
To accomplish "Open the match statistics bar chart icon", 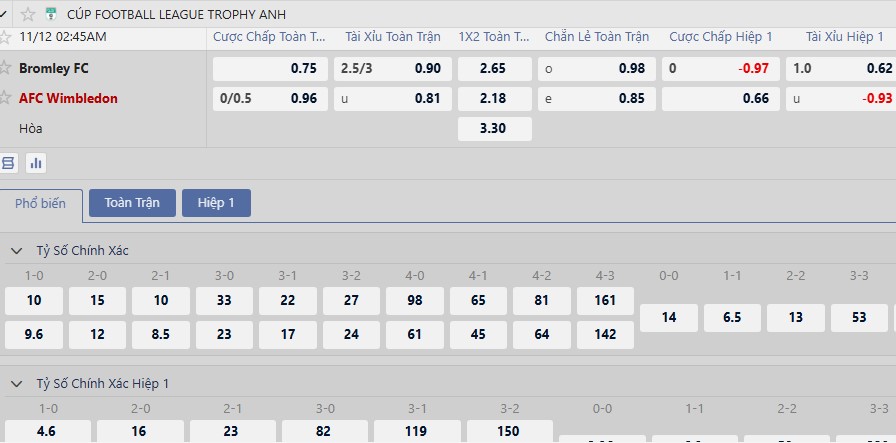I will 37,163.
